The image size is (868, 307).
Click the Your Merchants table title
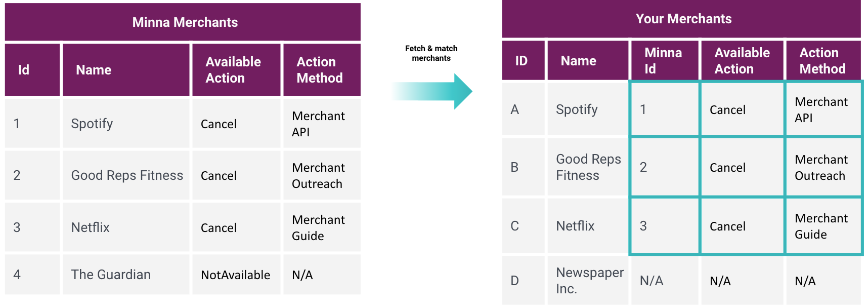[683, 19]
